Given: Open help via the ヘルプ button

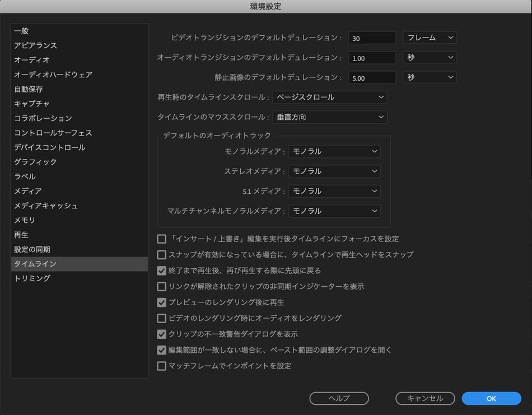Looking at the screenshot, I should click(x=339, y=399).
